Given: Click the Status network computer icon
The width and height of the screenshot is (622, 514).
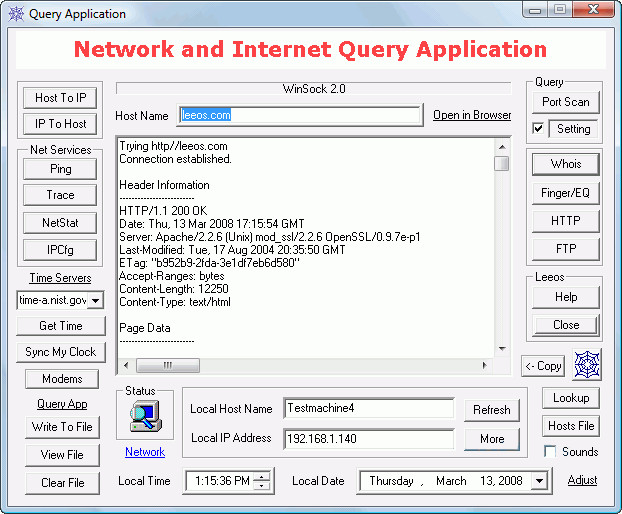Looking at the screenshot, I should [x=146, y=415].
